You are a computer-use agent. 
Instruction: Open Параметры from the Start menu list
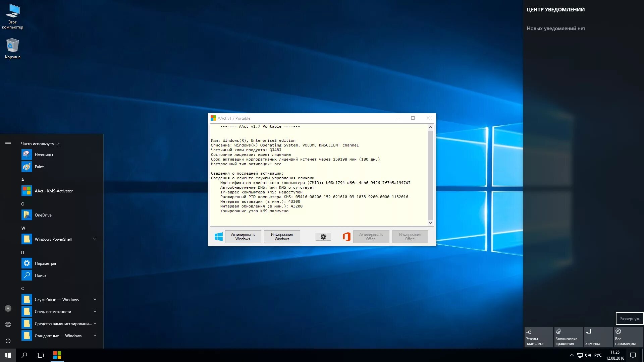[60, 263]
